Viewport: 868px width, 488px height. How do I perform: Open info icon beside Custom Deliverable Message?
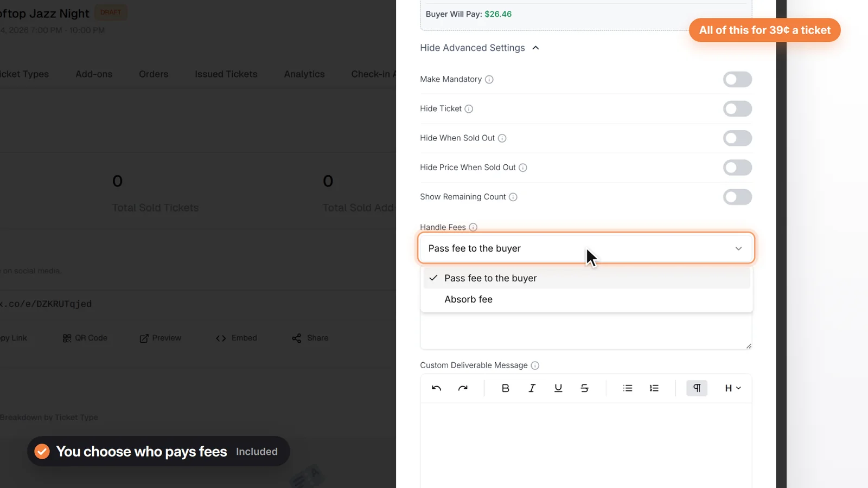535,365
